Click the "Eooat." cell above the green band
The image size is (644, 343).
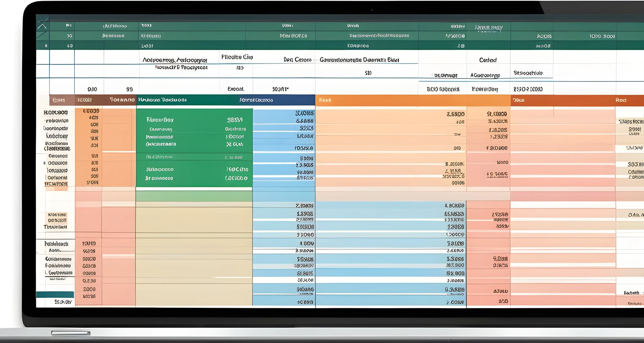tap(236, 89)
